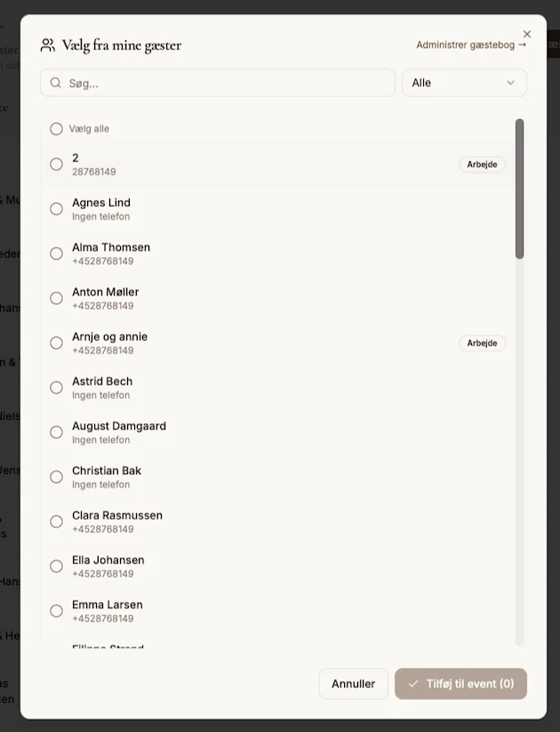This screenshot has height=732, width=560.
Task: Click the checkmark icon on Tilføj til event
Action: [413, 684]
